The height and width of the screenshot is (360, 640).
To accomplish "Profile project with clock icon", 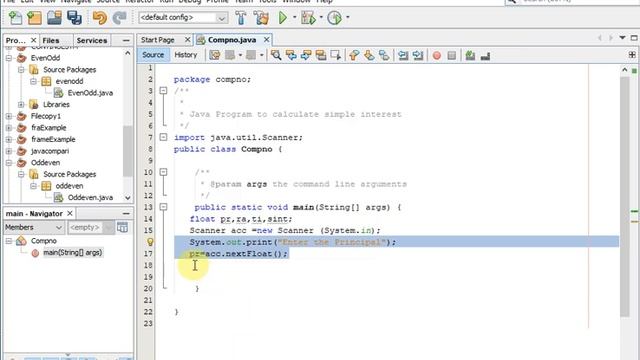I will (335, 18).
